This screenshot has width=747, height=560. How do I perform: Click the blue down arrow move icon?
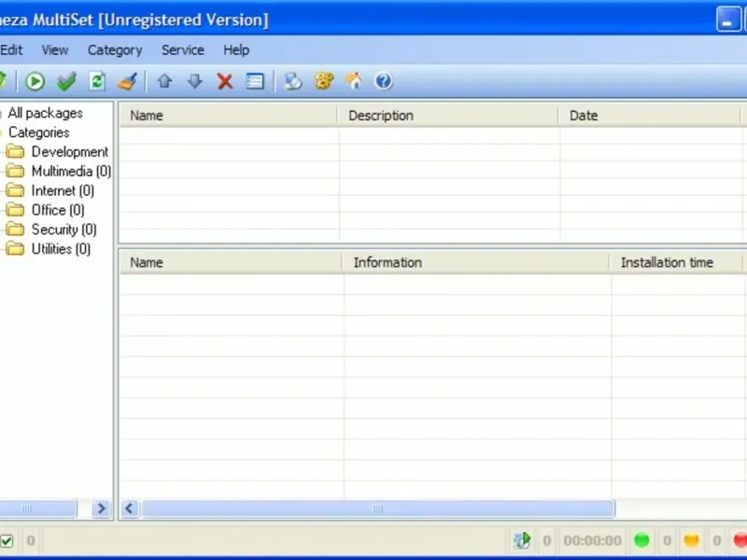pos(195,81)
